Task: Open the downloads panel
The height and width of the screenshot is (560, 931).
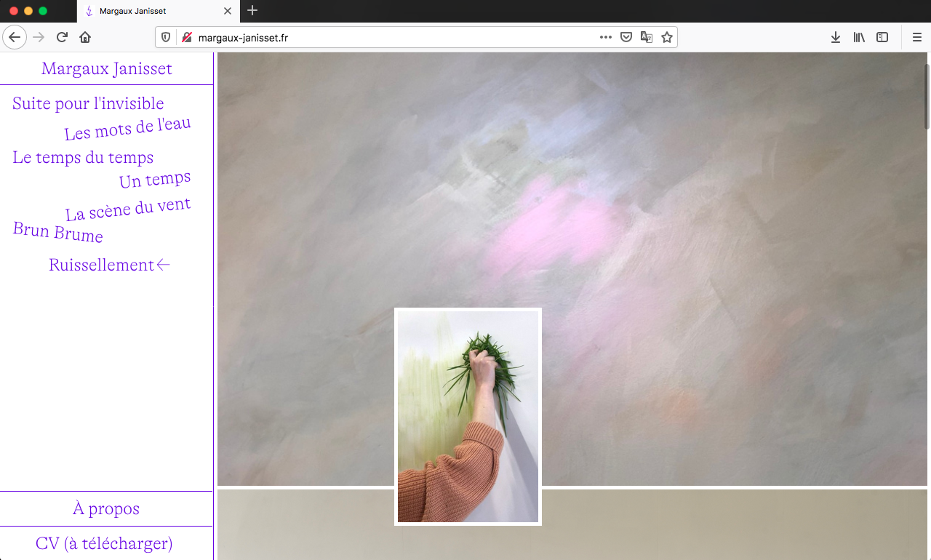Action: coord(836,37)
